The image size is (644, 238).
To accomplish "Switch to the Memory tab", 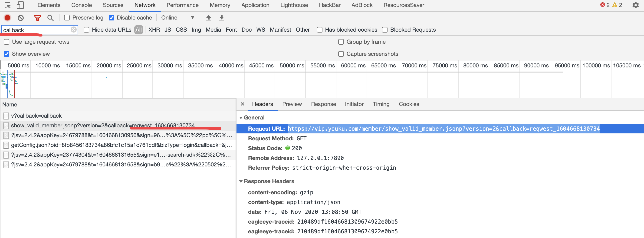I will pos(220,5).
